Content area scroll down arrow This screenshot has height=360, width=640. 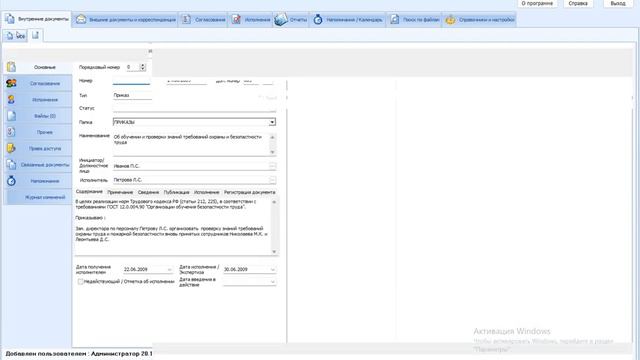click(274, 251)
